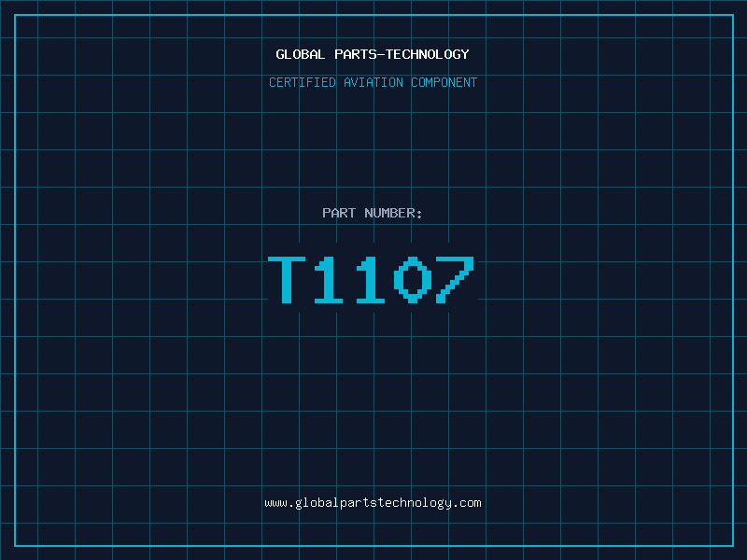Select the CERTIFIED AVIATION COMPONENT subtitle
The image size is (747, 560).
[x=373, y=82]
